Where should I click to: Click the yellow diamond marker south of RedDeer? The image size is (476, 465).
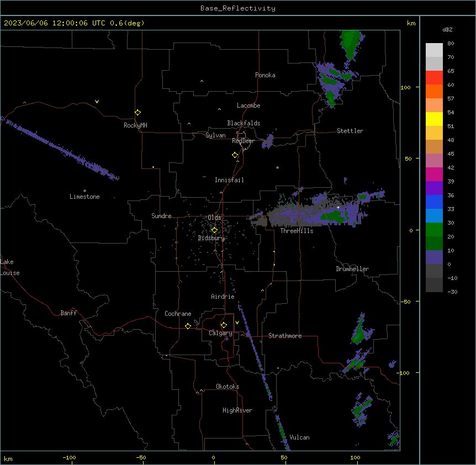(235, 155)
